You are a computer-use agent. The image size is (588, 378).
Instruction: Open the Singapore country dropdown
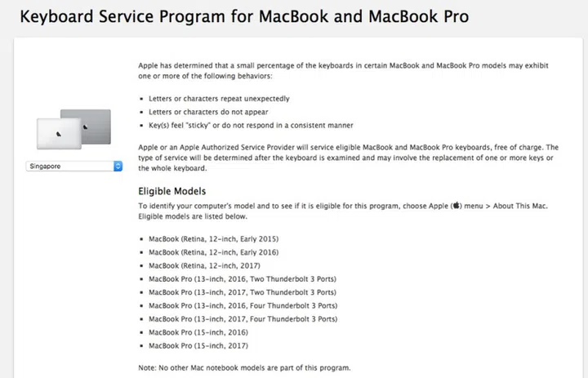[72, 166]
